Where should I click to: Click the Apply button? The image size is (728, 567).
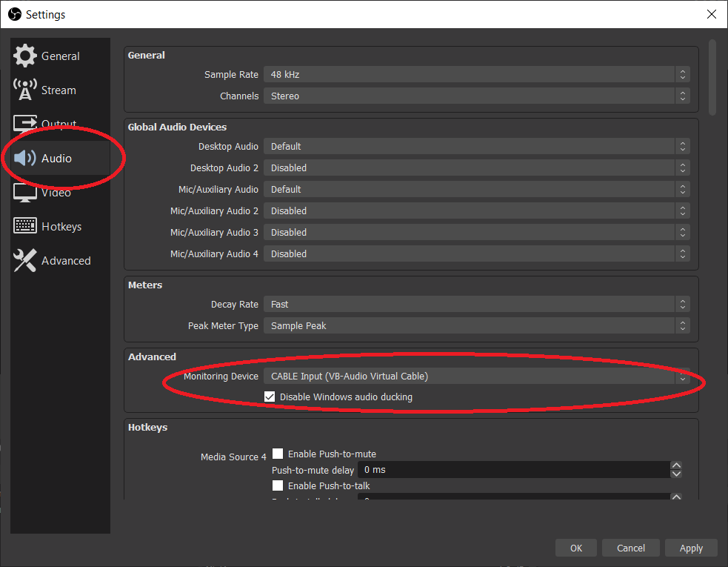tap(691, 548)
